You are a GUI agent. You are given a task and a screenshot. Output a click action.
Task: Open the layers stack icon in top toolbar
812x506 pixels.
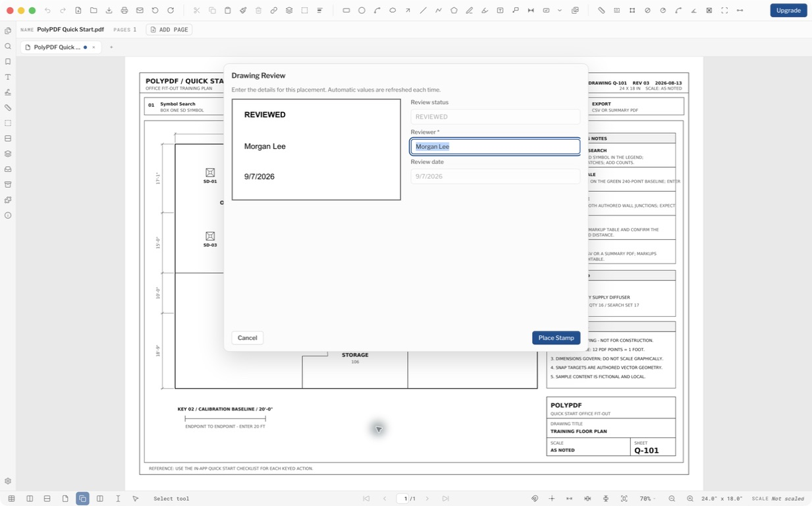289,11
